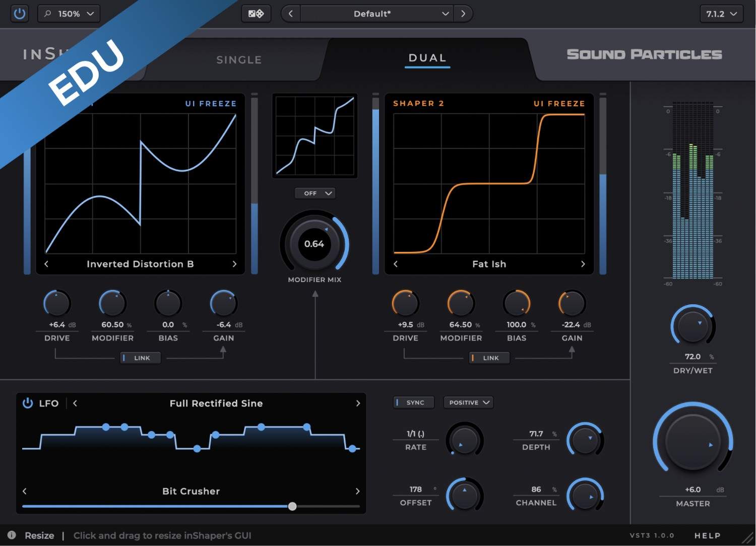Switch to next LFO waveform after Full Rectified Sine
The width and height of the screenshot is (756, 546).
coord(358,403)
